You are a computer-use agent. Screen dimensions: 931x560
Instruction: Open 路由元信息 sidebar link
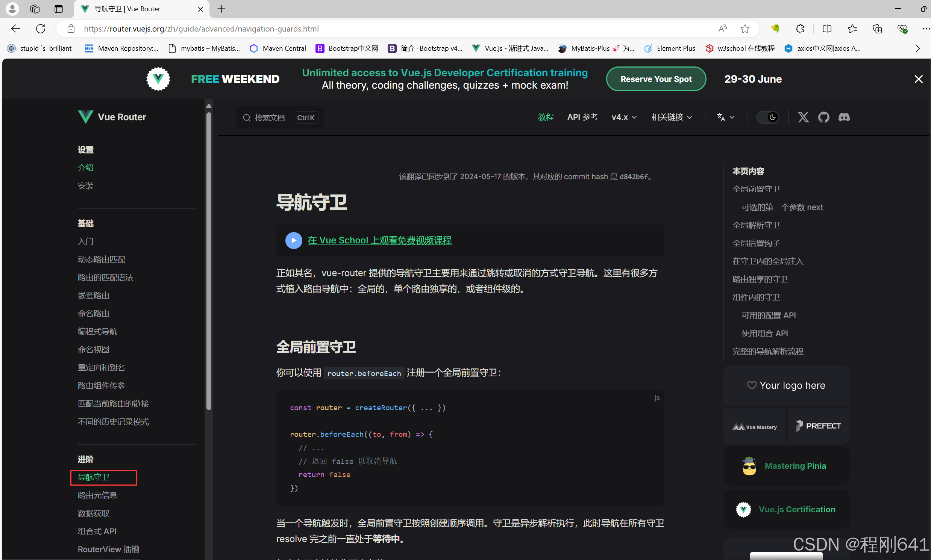pos(97,495)
